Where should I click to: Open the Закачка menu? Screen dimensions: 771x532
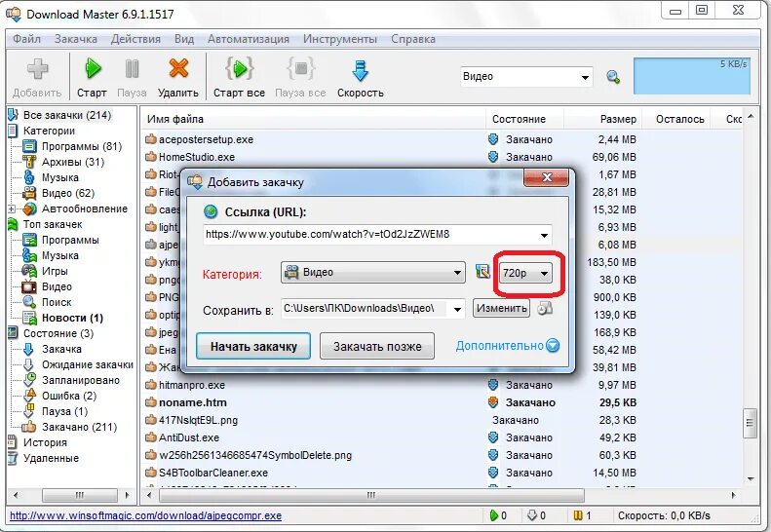(76, 39)
